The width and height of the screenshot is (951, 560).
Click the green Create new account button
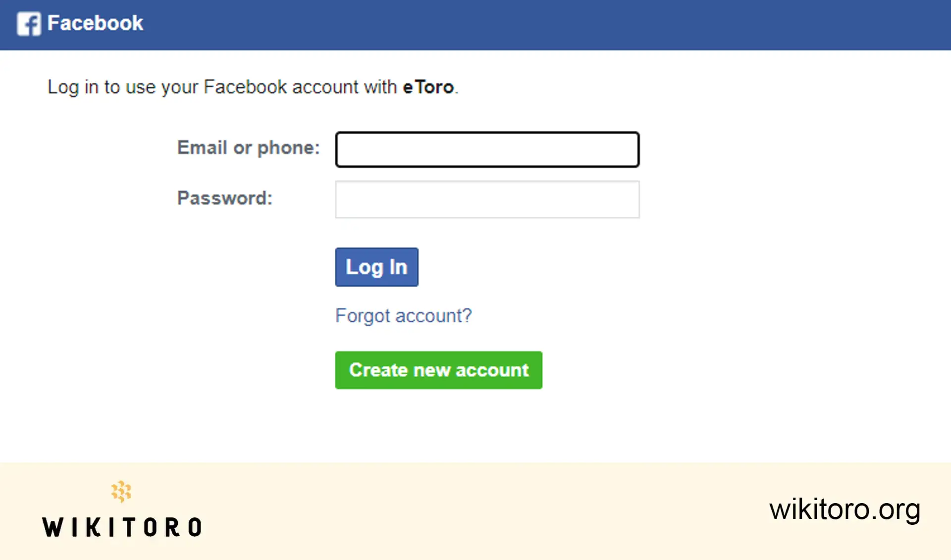(438, 370)
